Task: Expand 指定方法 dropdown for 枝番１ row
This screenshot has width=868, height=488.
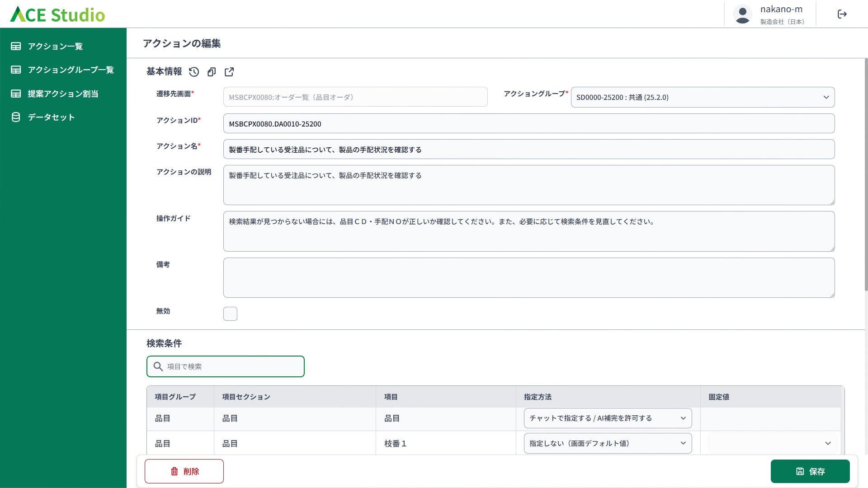Action: click(608, 444)
